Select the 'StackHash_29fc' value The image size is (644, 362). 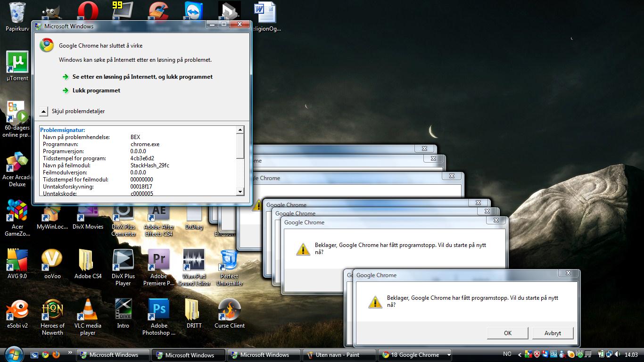(x=150, y=165)
